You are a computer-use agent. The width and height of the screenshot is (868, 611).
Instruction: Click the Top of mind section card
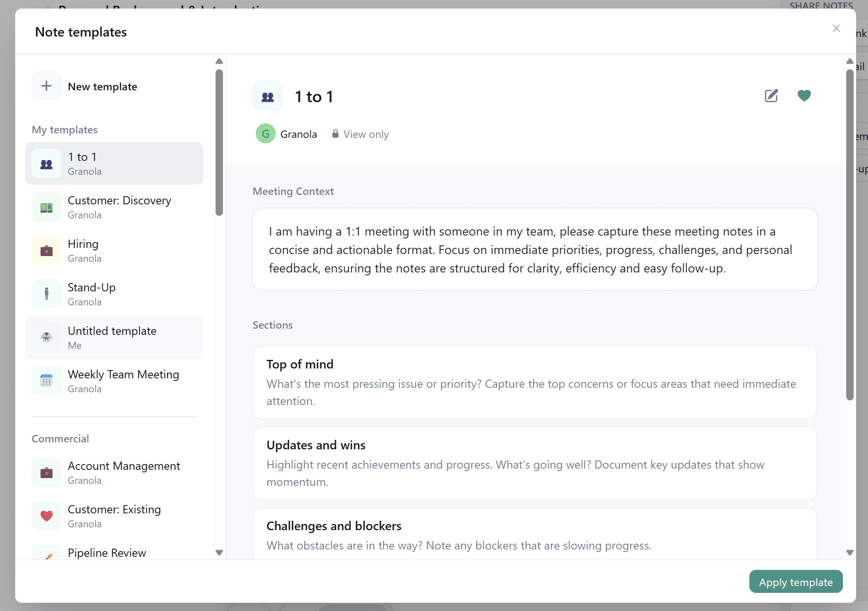[535, 382]
